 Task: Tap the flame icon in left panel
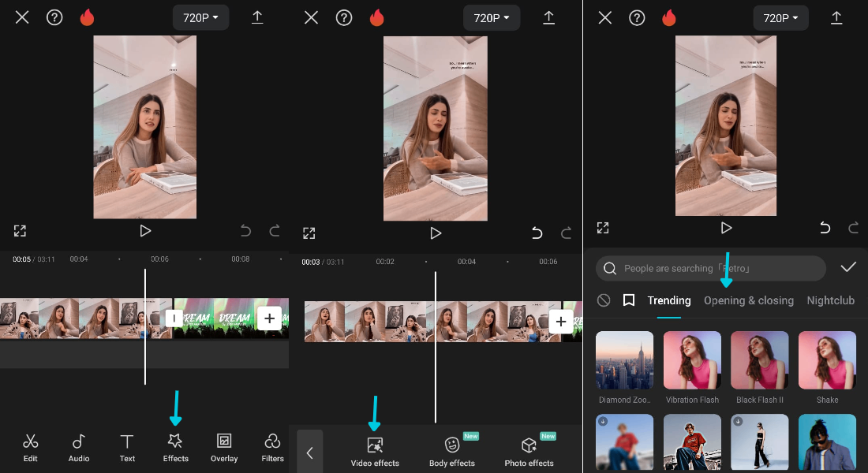(87, 17)
